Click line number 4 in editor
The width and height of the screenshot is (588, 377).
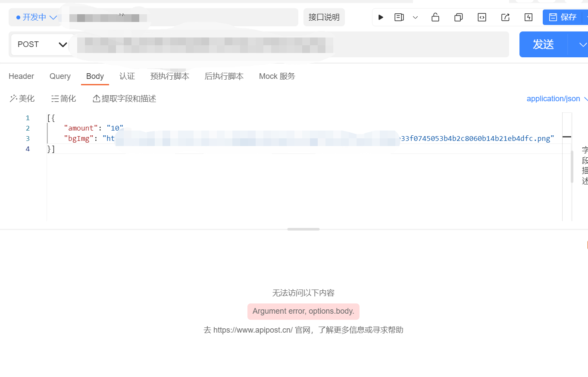tap(28, 149)
